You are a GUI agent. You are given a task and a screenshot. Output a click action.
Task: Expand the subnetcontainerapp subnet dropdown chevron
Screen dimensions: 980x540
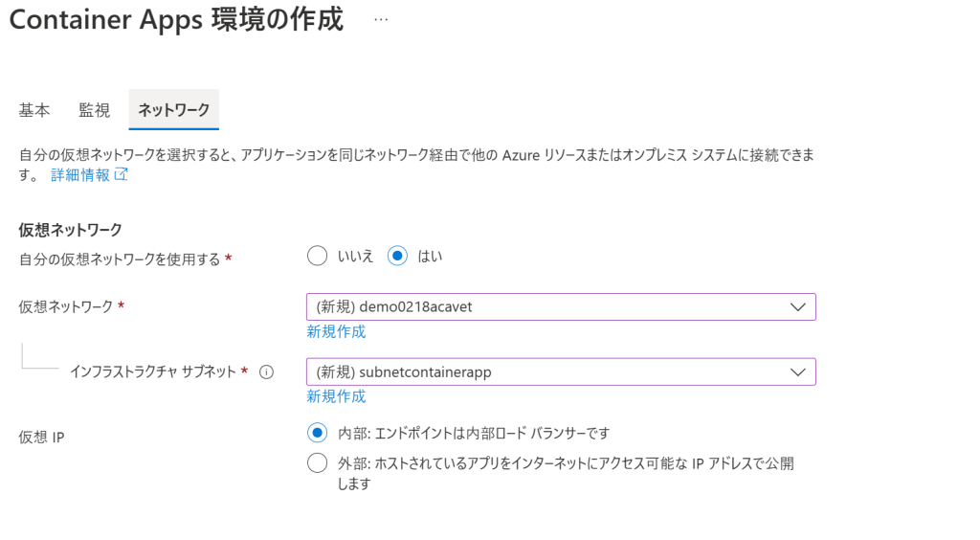coord(797,371)
